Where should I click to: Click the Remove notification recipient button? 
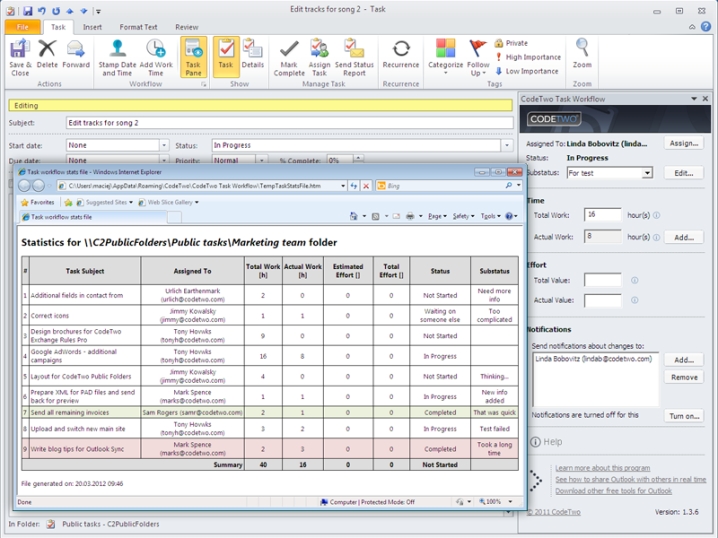pyautogui.click(x=684, y=377)
